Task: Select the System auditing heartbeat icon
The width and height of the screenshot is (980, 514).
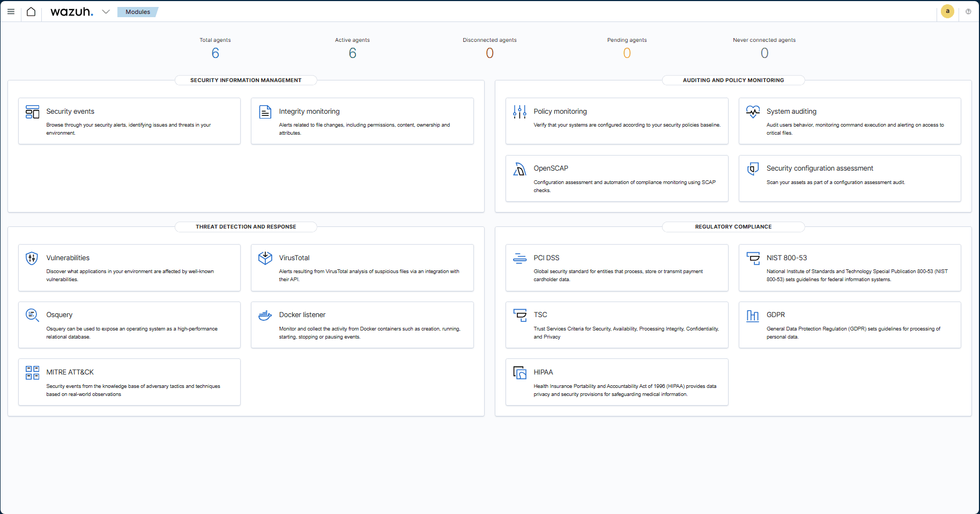Action: pos(753,112)
